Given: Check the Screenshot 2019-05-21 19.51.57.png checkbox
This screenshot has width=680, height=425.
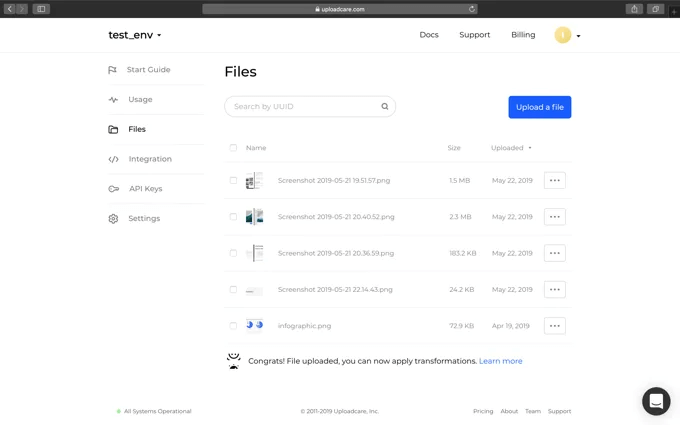Looking at the screenshot, I should [x=233, y=180].
